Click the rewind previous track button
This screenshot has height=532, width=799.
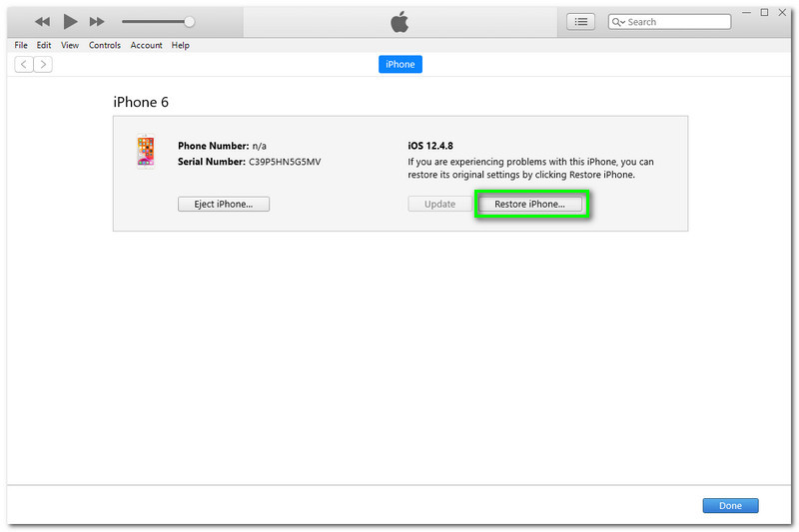pyautogui.click(x=42, y=21)
